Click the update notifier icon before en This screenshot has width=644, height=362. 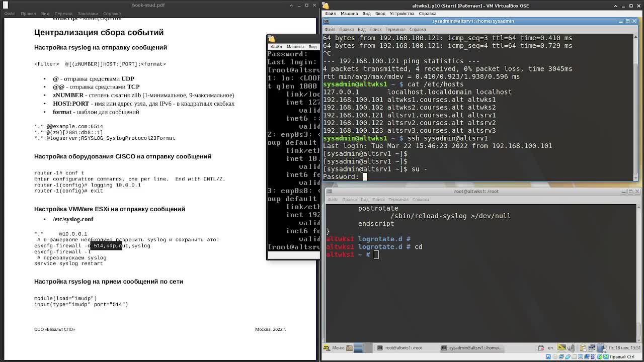tap(541, 348)
